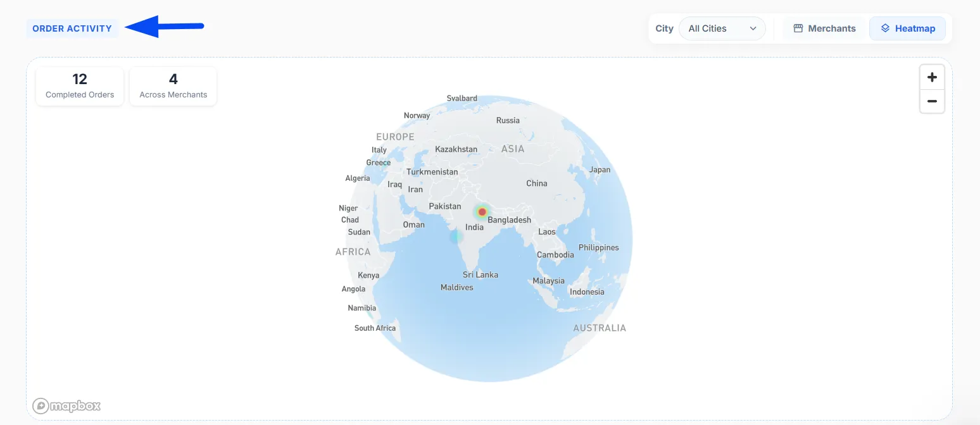Click the Bangladesh label on the globe
This screenshot has width=980, height=425.
pyautogui.click(x=510, y=219)
